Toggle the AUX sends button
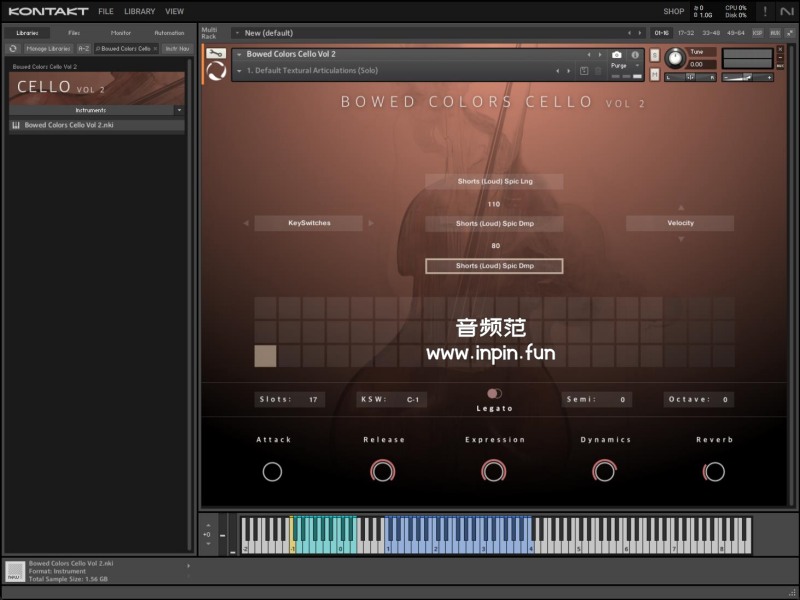The height and width of the screenshot is (600, 800). (775, 33)
